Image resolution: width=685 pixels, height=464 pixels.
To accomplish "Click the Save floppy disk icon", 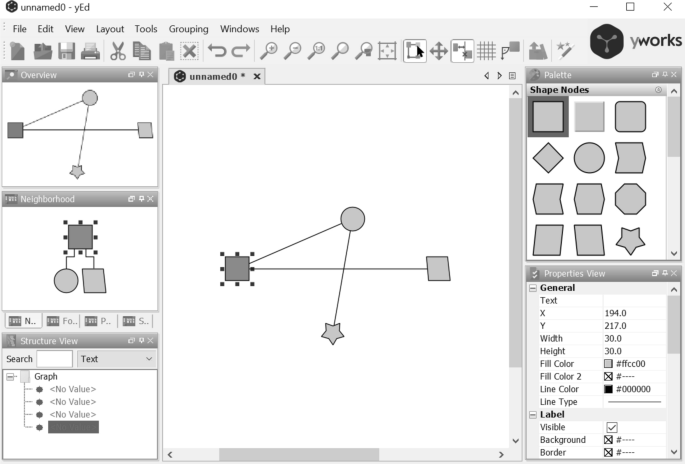I will [x=66, y=51].
